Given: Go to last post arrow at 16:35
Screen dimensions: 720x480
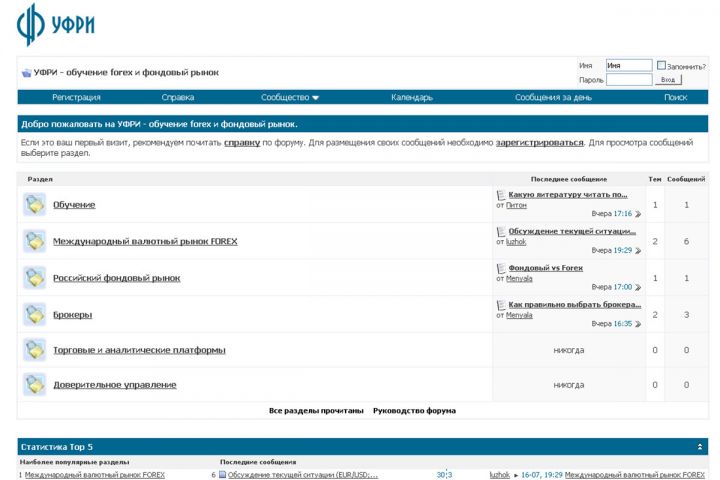Looking at the screenshot, I should (x=638, y=324).
